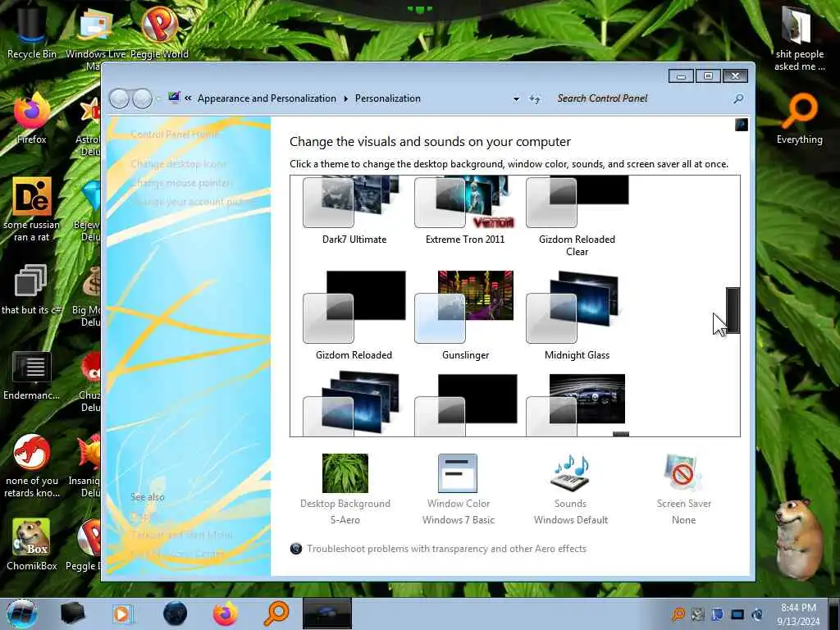Screen dimensions: 840x630
Task: Go to Appearance and Personalization breadcrumb
Action: pyautogui.click(x=267, y=98)
